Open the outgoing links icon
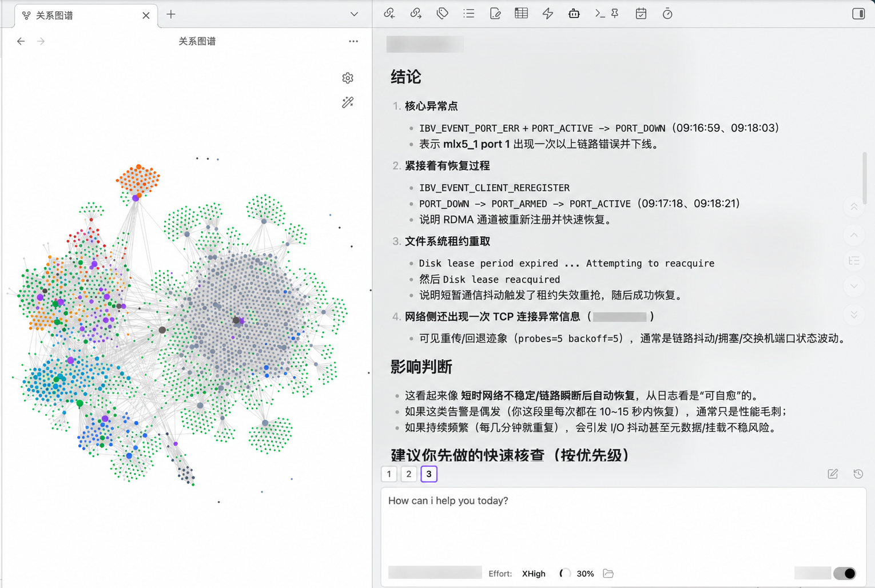The width and height of the screenshot is (875, 588). pyautogui.click(x=416, y=14)
